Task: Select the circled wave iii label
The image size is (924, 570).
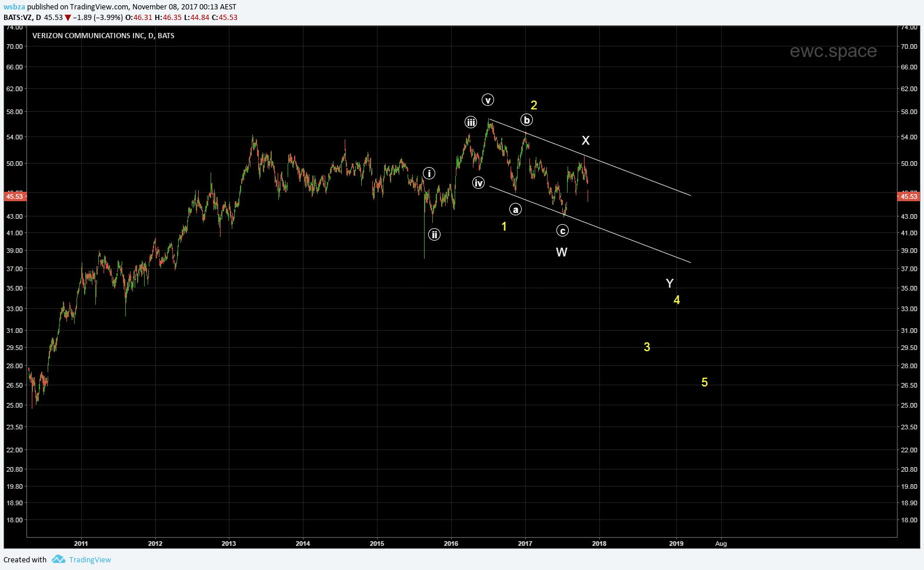Action: tap(471, 122)
